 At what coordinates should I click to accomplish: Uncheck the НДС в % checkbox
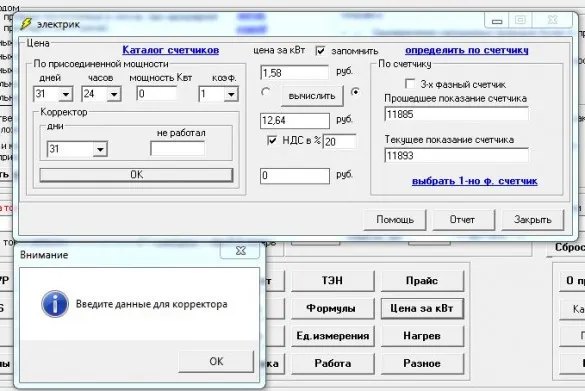(x=272, y=140)
